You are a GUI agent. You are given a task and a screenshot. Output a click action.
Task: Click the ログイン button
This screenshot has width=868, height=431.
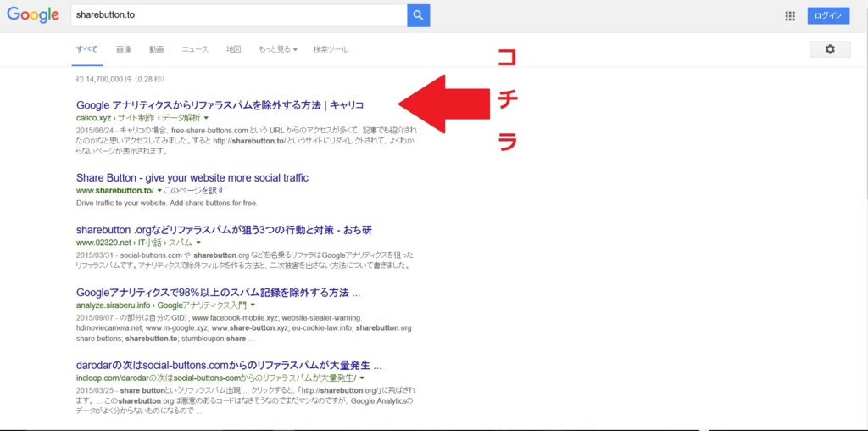828,15
